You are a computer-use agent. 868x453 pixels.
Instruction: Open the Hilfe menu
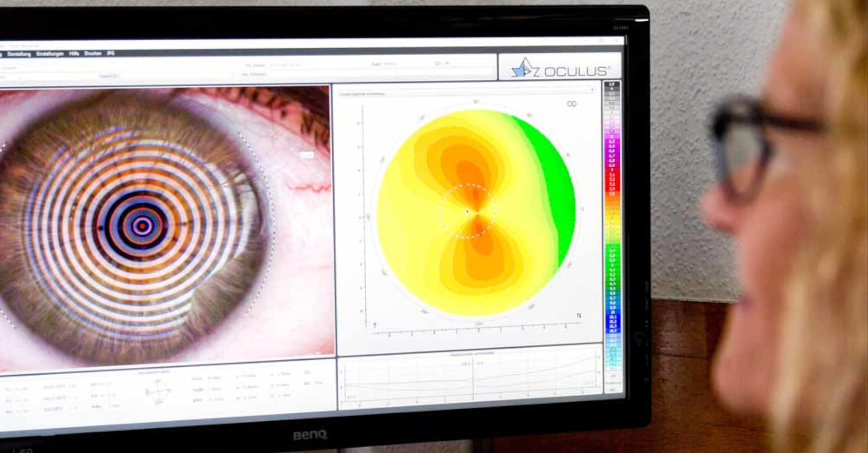[74, 53]
